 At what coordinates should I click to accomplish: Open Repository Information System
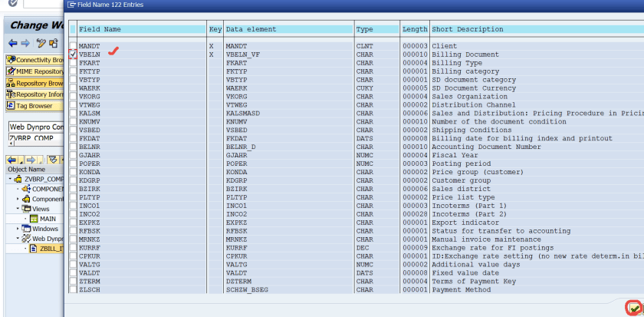click(x=35, y=94)
